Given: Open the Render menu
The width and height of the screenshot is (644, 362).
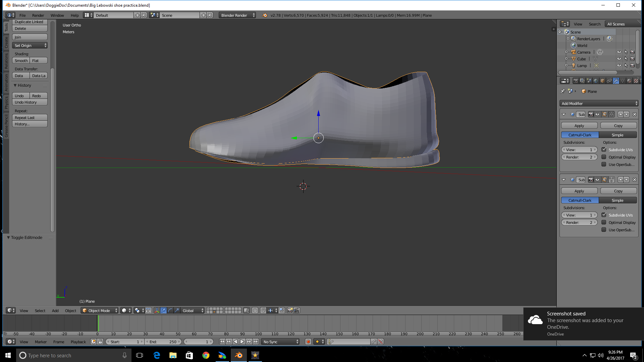Looking at the screenshot, I should coord(38,15).
